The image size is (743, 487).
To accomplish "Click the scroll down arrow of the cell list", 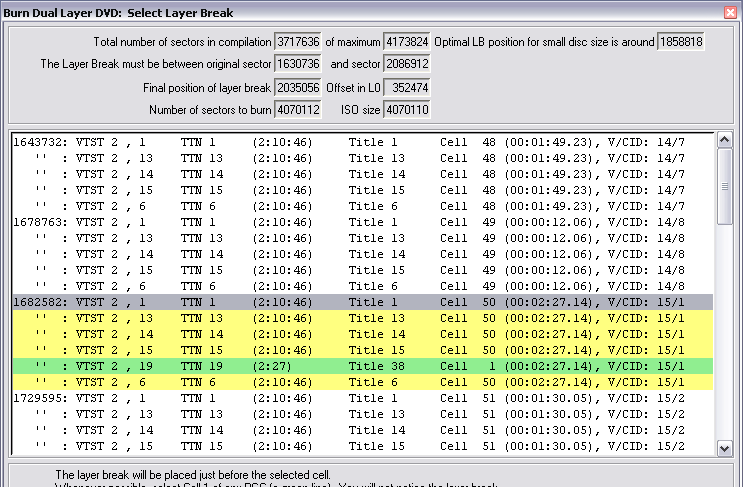I will (725, 448).
